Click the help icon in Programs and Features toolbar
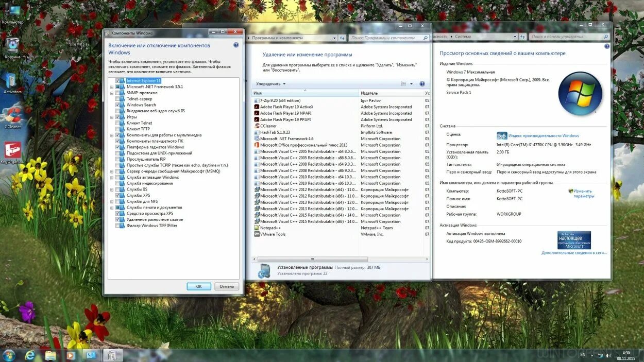644x362 pixels. pos(422,83)
